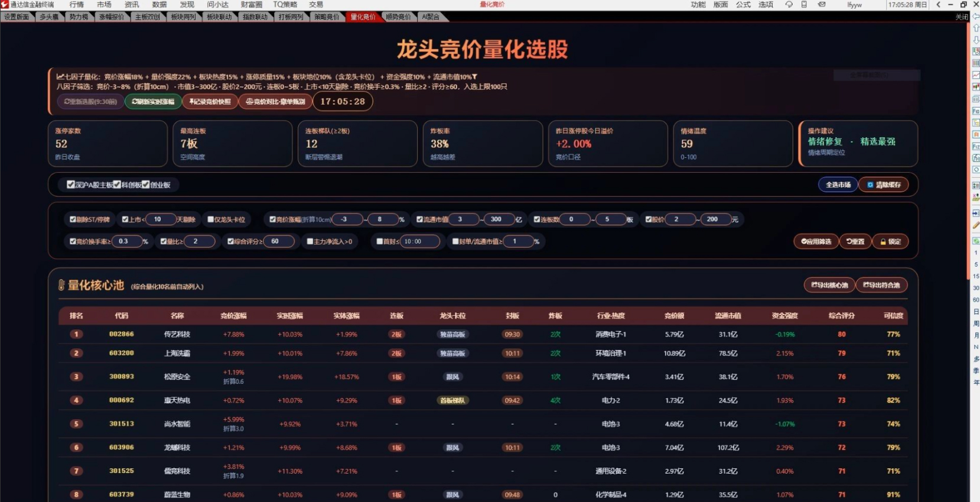Uncheck 剔除ST/停牌 filter

click(73, 219)
